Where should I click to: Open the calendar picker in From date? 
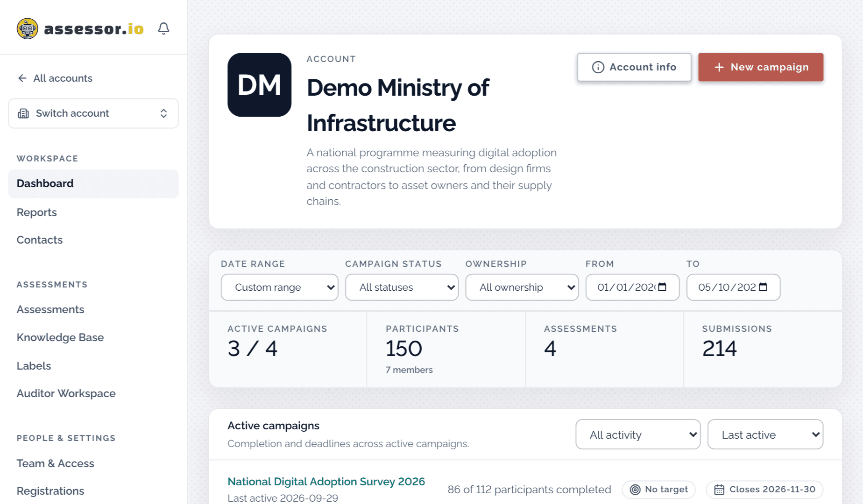click(x=662, y=287)
